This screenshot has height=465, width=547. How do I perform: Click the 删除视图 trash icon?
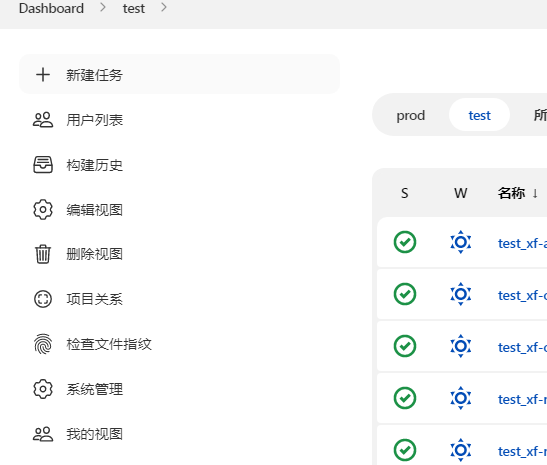(43, 254)
